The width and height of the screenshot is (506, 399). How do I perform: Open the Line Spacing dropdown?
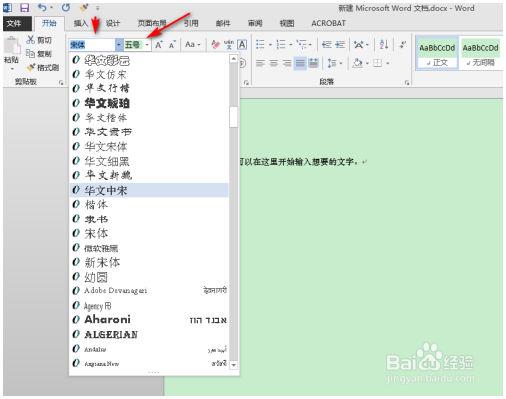pyautogui.click(x=341, y=63)
